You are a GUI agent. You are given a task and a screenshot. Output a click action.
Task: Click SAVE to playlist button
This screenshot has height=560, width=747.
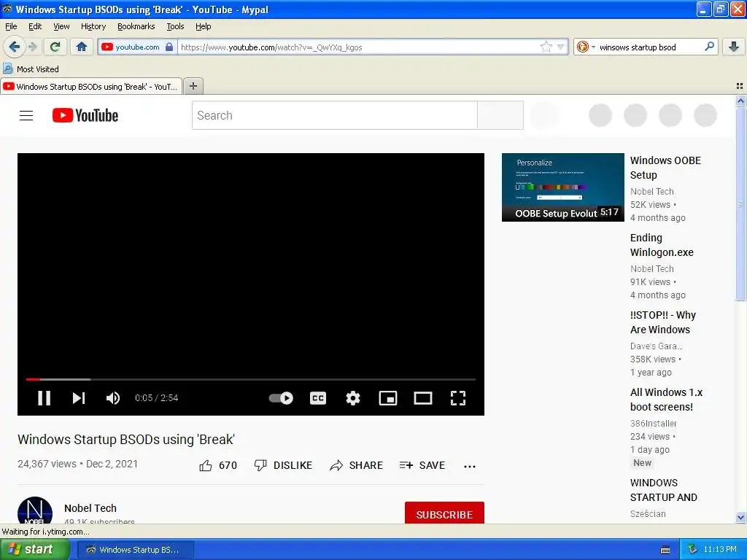(422, 465)
